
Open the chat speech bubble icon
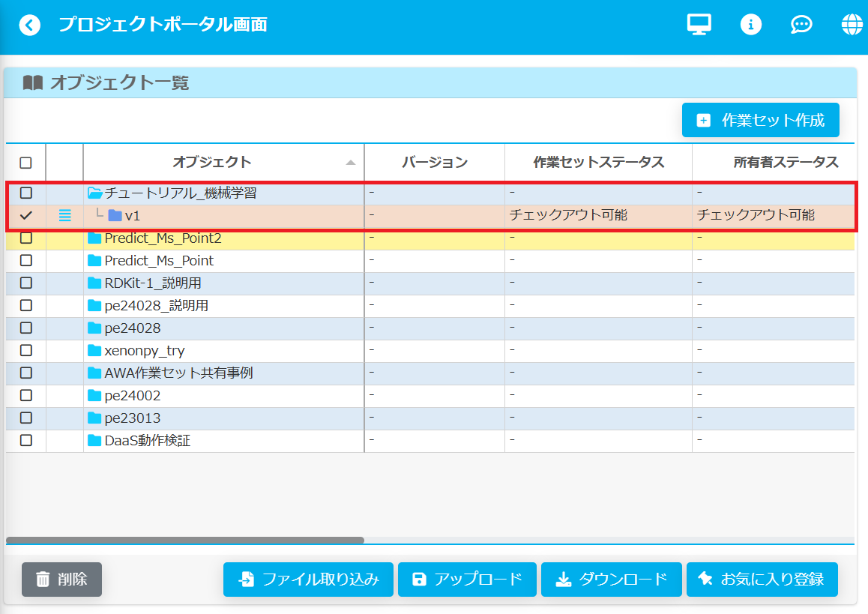(x=801, y=25)
